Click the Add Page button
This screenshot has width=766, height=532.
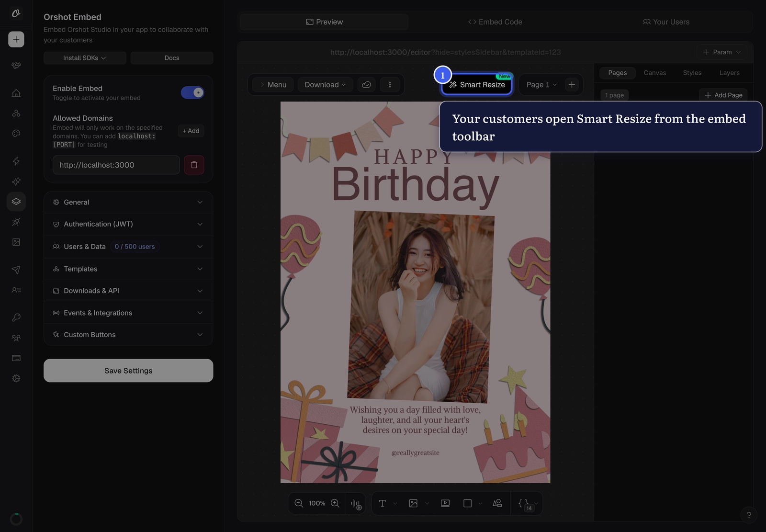[x=723, y=95]
